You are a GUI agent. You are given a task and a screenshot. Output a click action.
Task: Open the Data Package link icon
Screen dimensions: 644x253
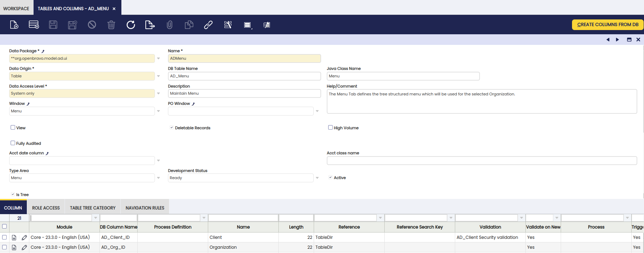coord(43,51)
